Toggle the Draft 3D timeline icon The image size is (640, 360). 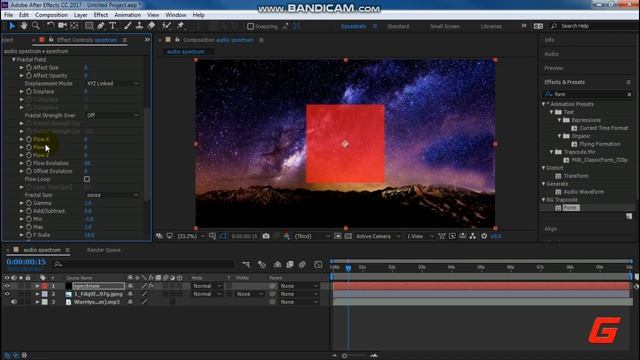click(x=262, y=264)
